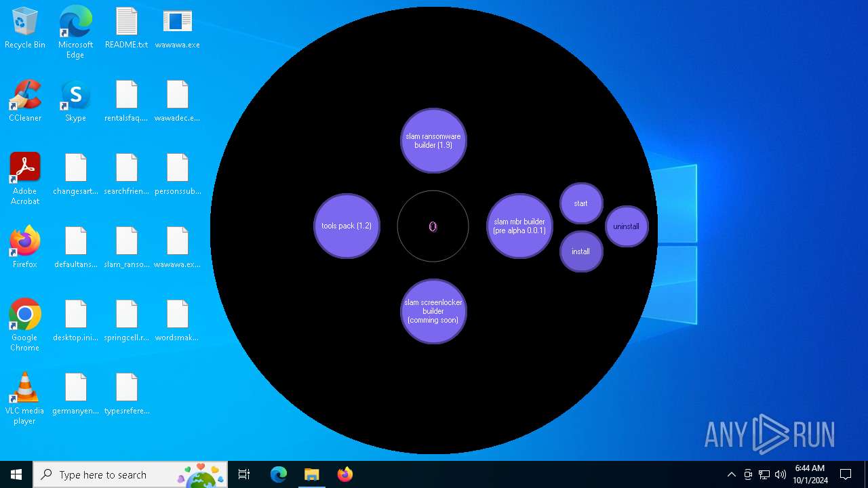Click the uninstall bubble
Viewport: 868px width, 488px height.
627,226
